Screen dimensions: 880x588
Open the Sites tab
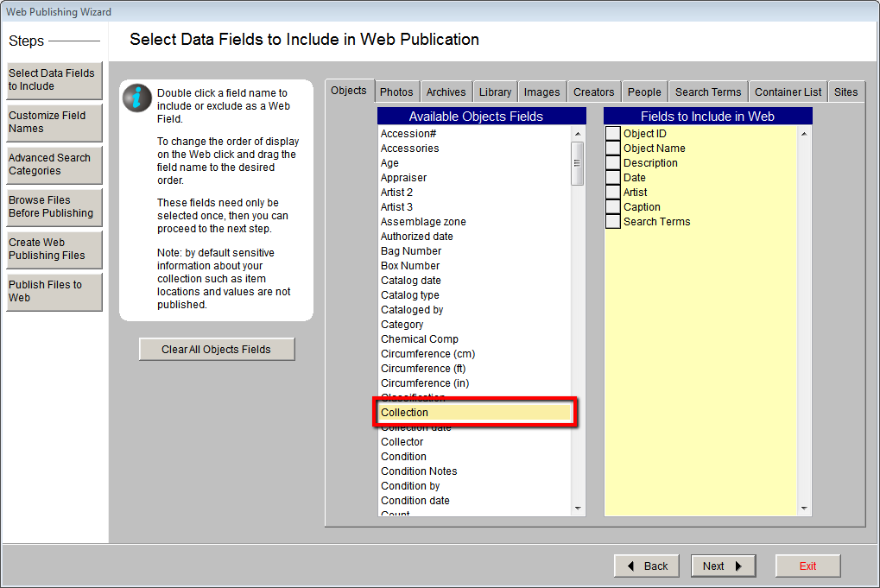click(845, 92)
